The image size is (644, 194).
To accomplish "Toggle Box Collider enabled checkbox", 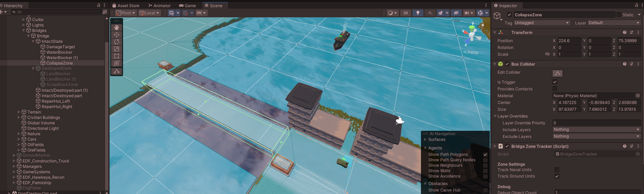I will click(x=507, y=64).
